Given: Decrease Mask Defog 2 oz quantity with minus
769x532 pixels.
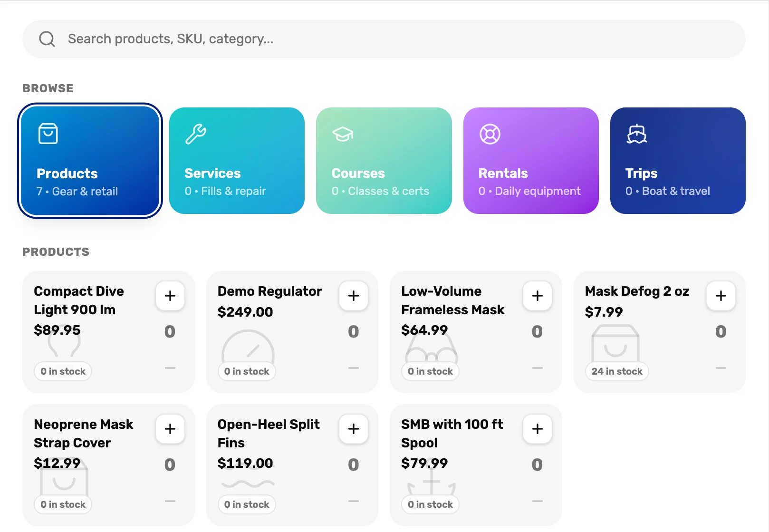Looking at the screenshot, I should [721, 368].
